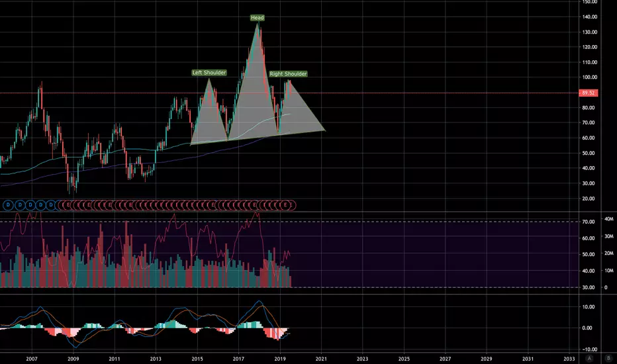Viewport: 617px width, 364px height.
Task: Click 2025 on the time axis
Action: [404, 359]
